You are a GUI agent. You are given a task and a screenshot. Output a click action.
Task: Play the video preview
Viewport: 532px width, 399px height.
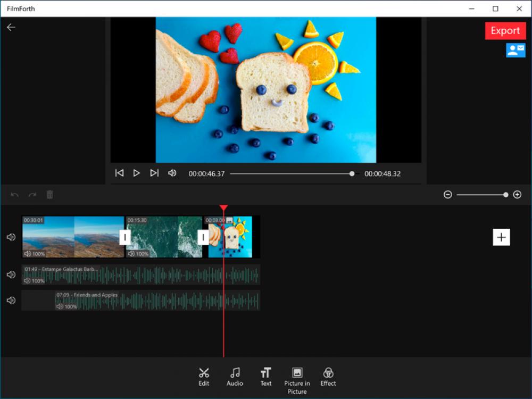tap(137, 172)
